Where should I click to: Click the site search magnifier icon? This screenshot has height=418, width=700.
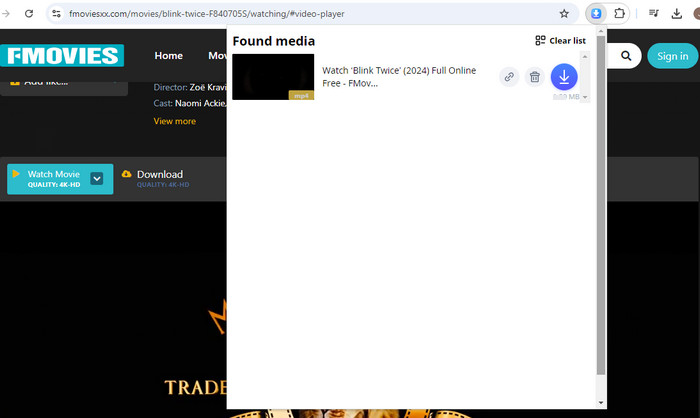tap(626, 56)
